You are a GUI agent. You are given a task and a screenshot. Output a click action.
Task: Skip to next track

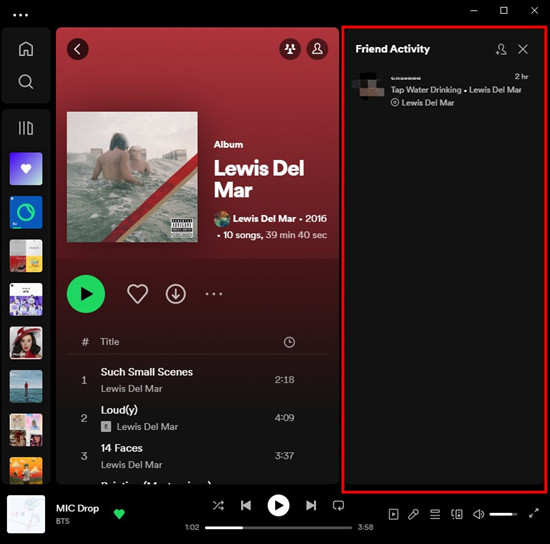click(x=311, y=505)
